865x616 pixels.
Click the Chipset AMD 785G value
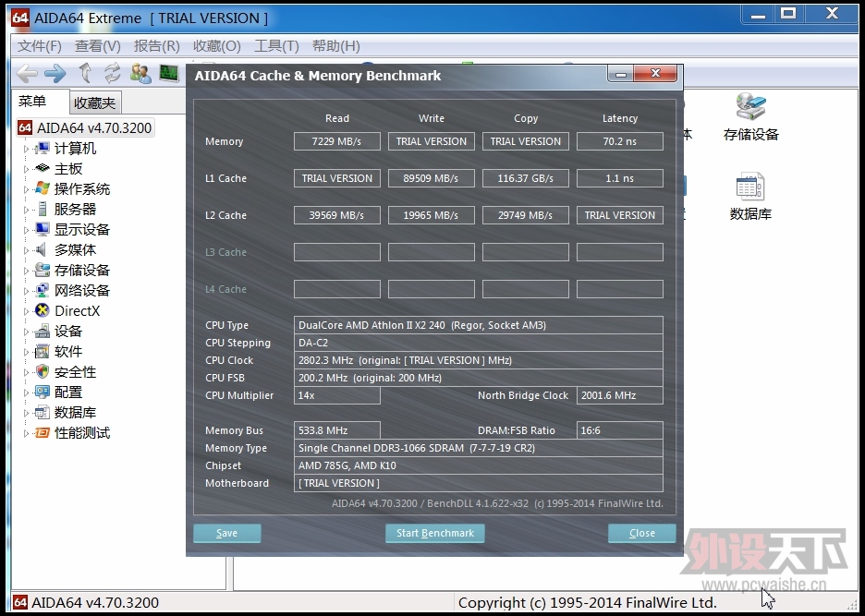[479, 465]
